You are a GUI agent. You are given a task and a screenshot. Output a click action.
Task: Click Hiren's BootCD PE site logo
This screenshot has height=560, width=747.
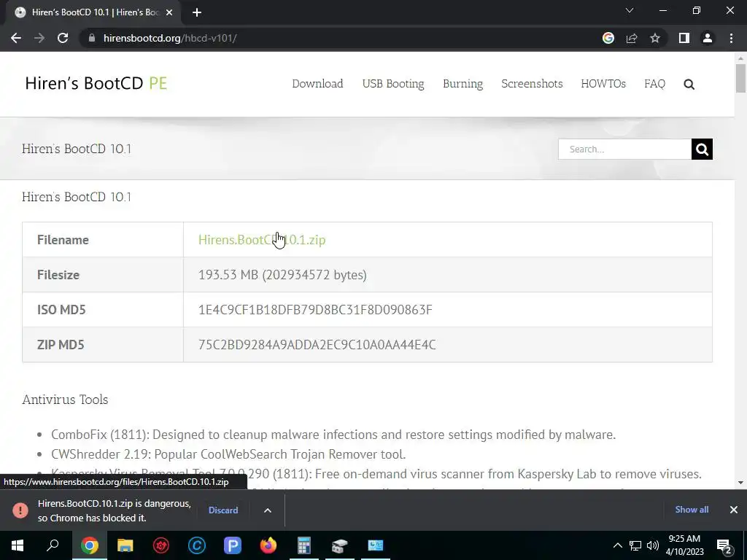tap(96, 83)
